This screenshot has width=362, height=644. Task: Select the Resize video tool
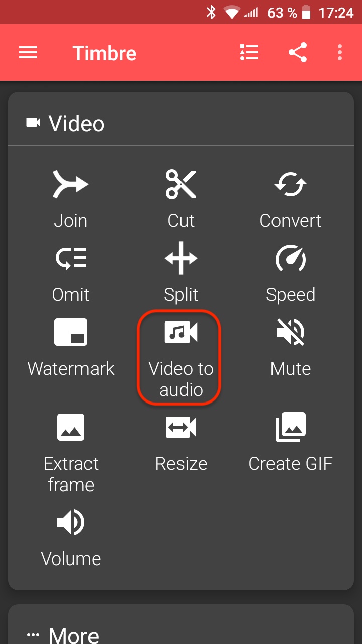(x=181, y=443)
